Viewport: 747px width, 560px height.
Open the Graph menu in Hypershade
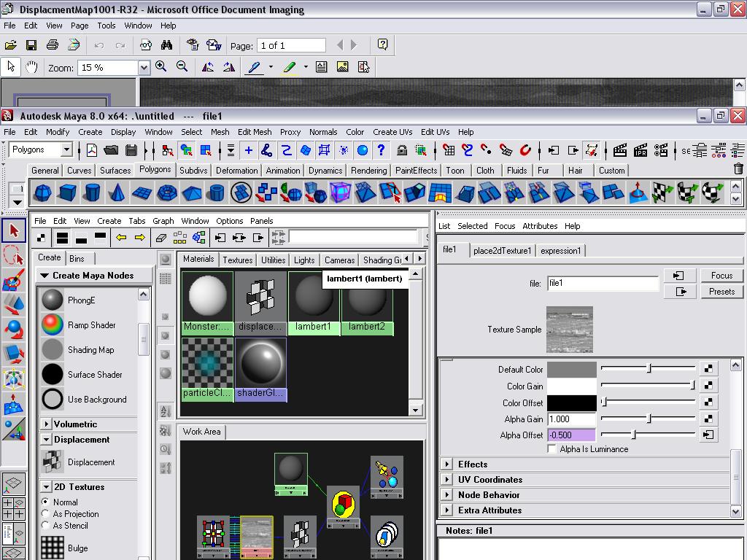tap(163, 221)
